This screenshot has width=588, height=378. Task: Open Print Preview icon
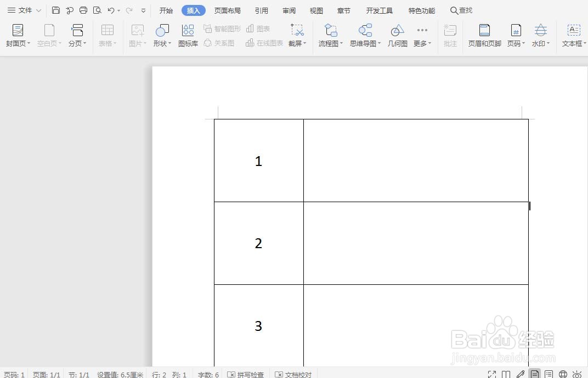(97, 10)
